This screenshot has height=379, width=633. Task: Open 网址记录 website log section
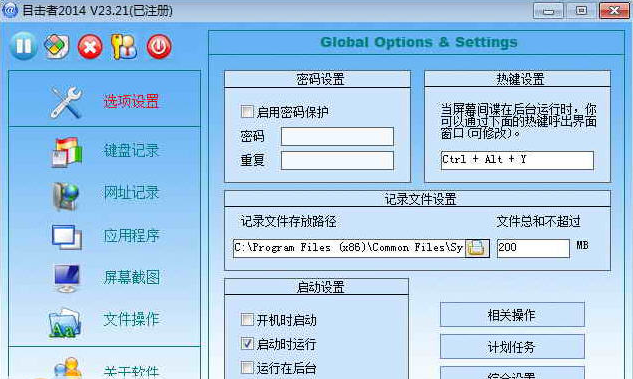tap(105, 194)
